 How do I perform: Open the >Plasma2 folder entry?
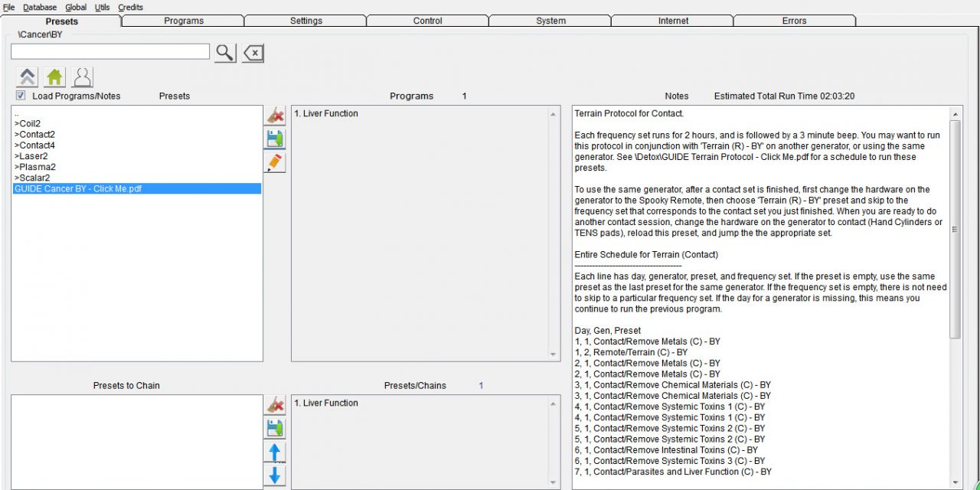coord(34,167)
